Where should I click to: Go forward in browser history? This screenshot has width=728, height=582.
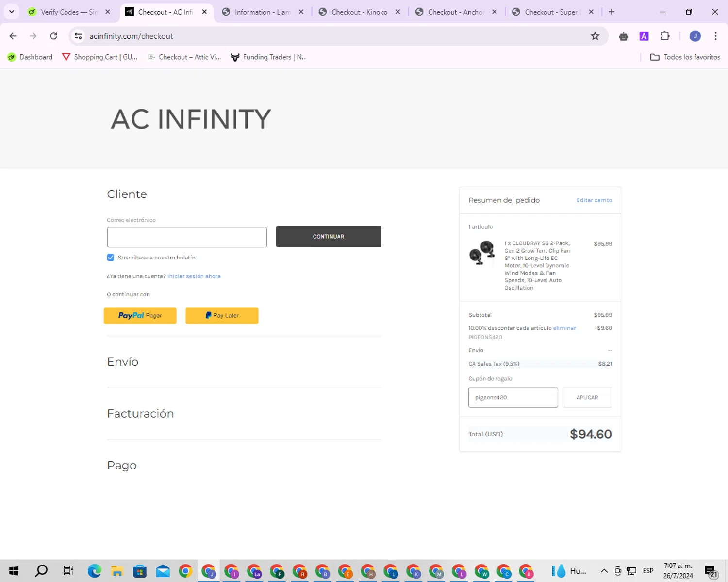tap(33, 36)
